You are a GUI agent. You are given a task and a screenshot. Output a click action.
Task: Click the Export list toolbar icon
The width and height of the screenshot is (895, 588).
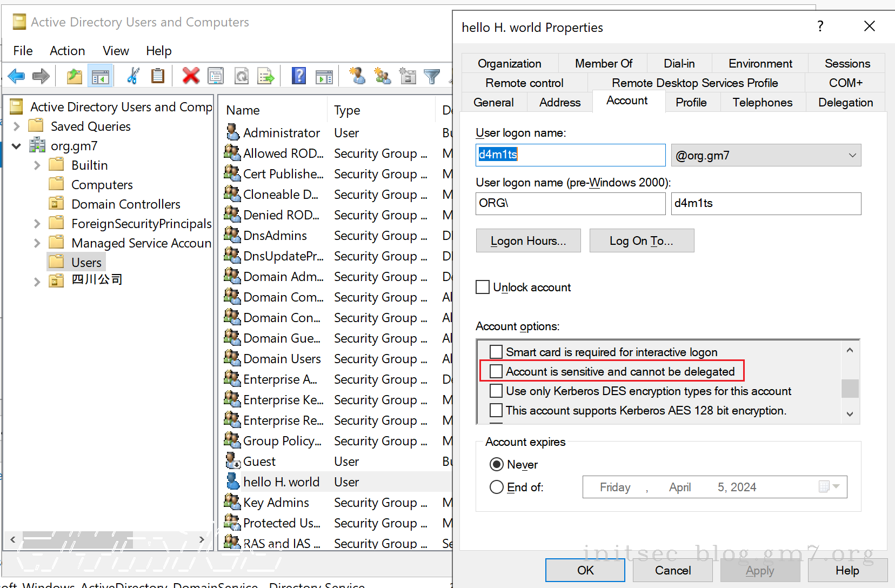click(266, 76)
